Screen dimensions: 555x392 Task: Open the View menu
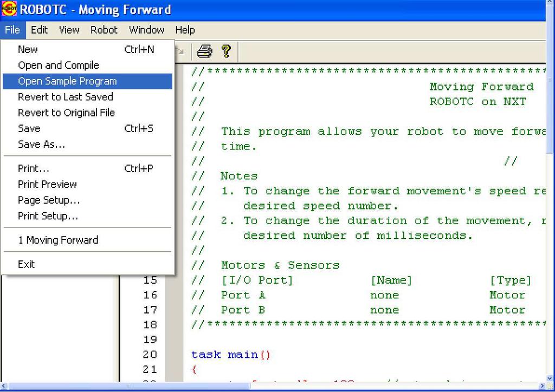(x=69, y=30)
